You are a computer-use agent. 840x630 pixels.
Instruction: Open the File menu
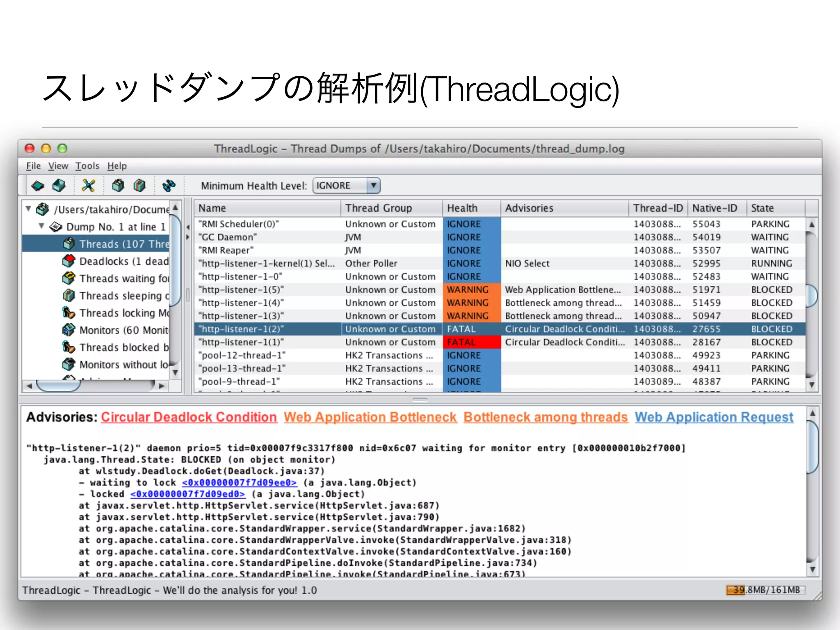tap(33, 166)
